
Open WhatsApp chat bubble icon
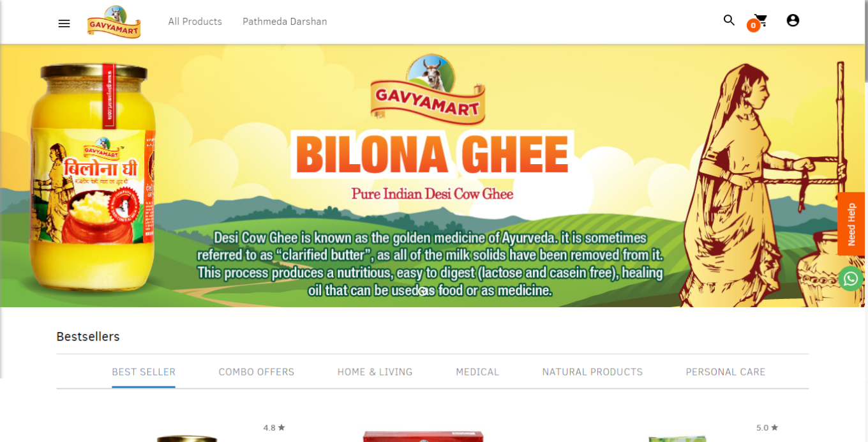tap(850, 279)
